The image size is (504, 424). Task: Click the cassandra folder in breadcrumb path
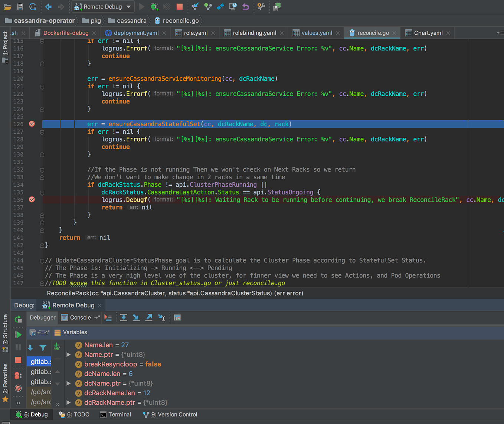click(x=131, y=21)
